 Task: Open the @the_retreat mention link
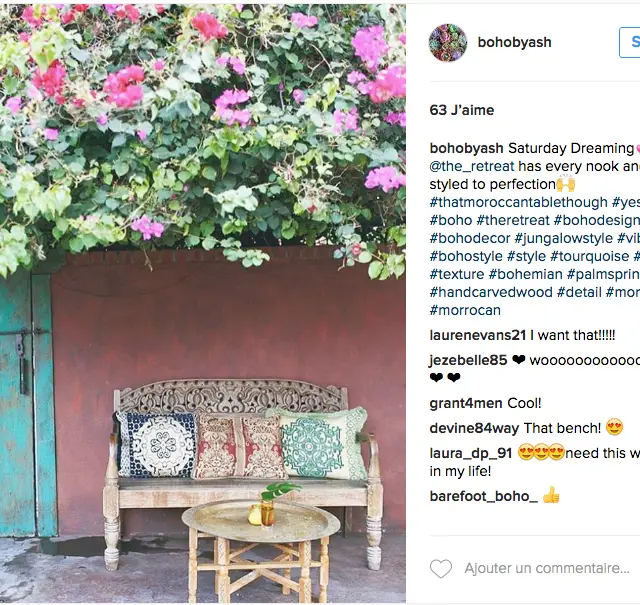tap(472, 166)
